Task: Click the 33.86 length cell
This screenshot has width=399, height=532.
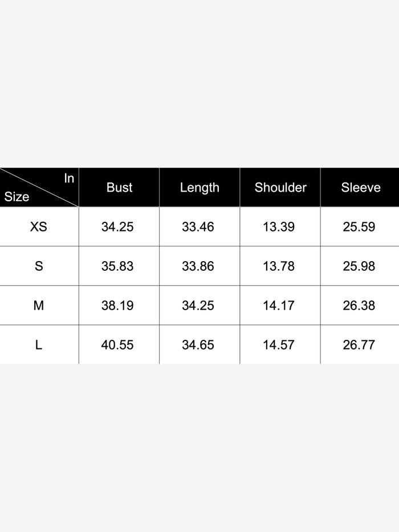Action: [198, 266]
